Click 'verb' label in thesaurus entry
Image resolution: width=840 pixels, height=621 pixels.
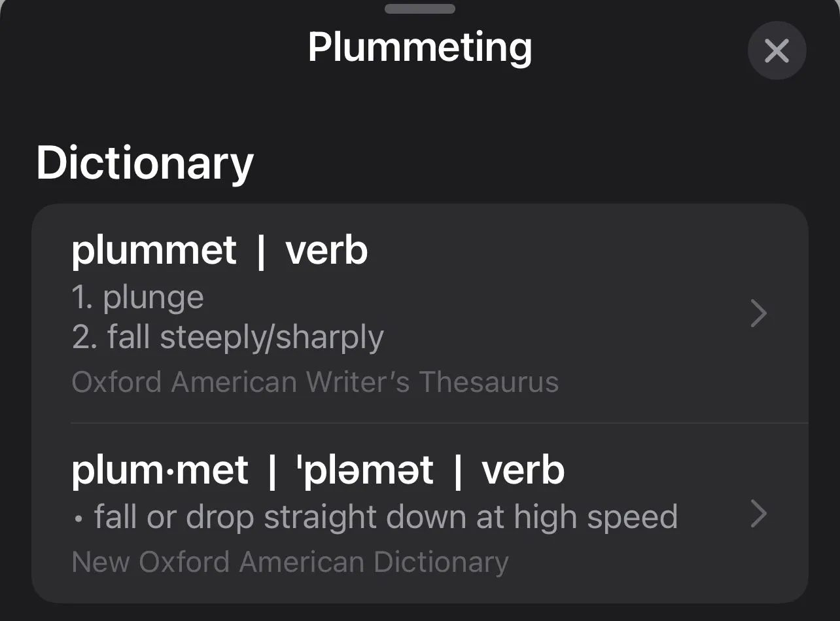[x=326, y=251]
